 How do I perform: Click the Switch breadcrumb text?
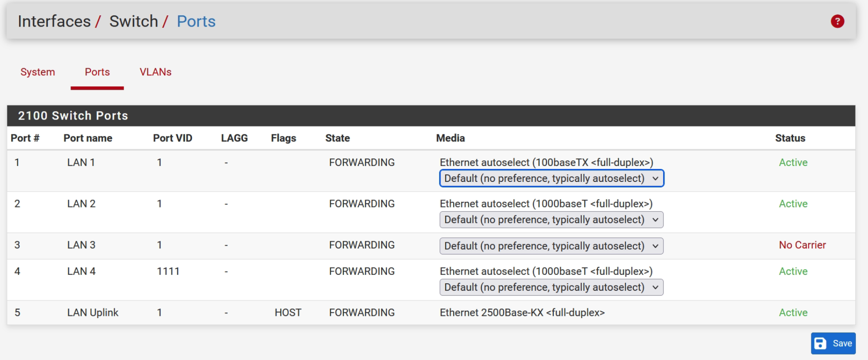[x=134, y=21]
